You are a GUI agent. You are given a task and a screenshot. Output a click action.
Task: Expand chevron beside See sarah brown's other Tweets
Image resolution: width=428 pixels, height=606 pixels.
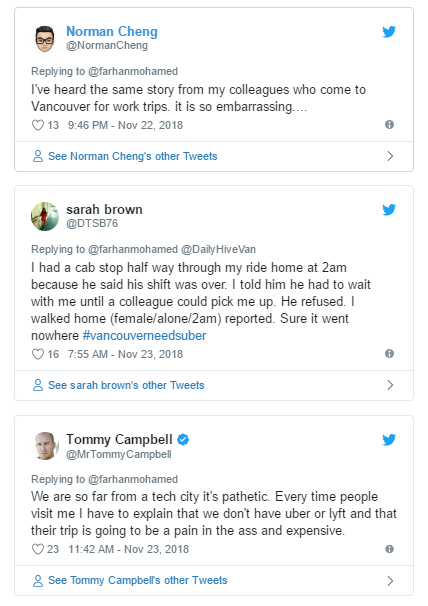pyautogui.click(x=390, y=385)
